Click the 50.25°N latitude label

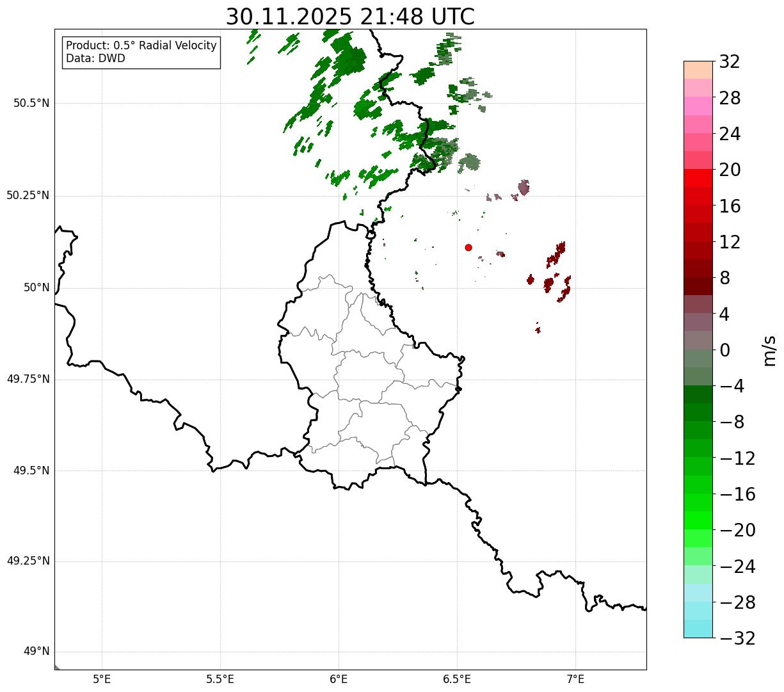(28, 195)
